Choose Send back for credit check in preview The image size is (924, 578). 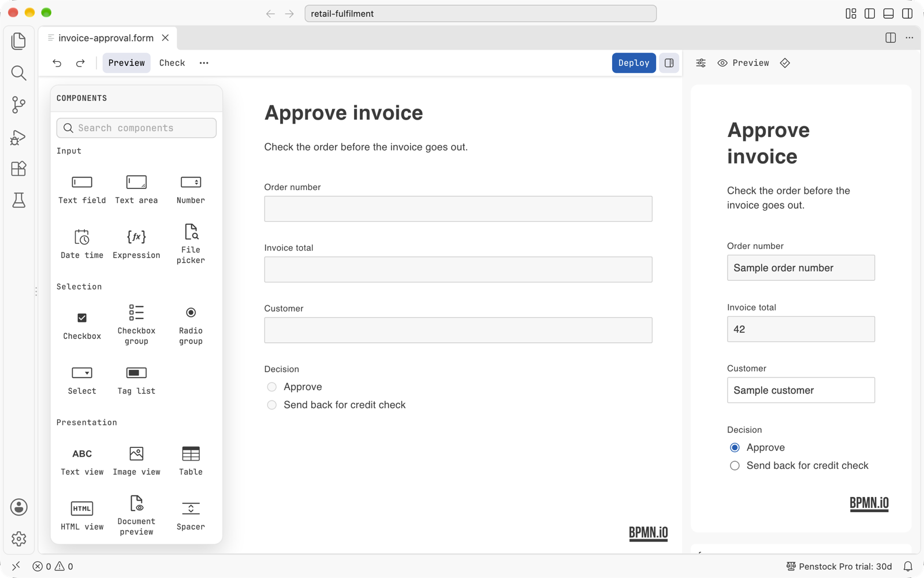735,466
